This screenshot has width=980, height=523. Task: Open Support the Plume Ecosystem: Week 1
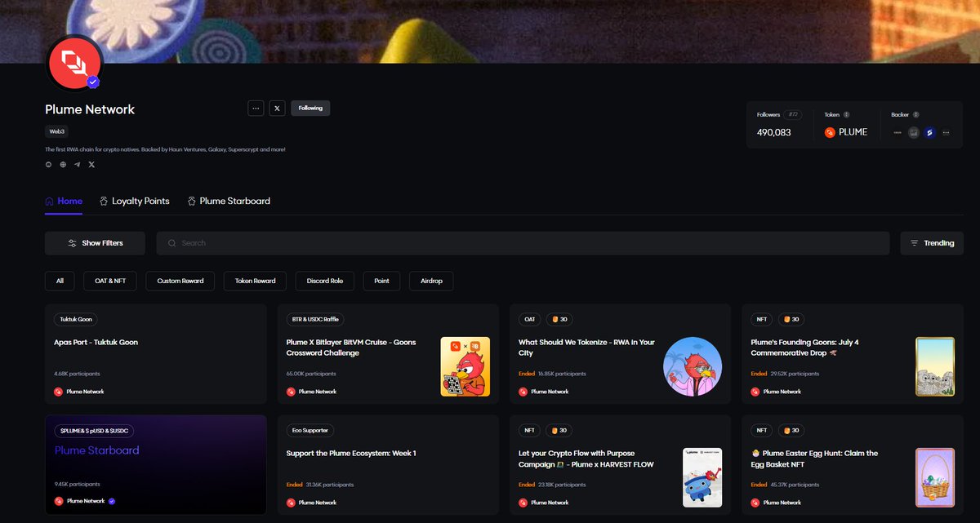tap(351, 454)
